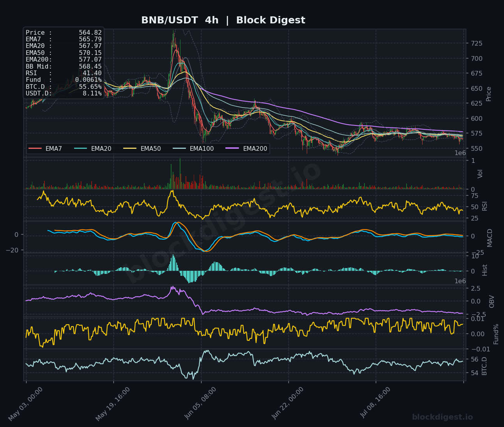Click the EMA200 legend label

[255, 148]
